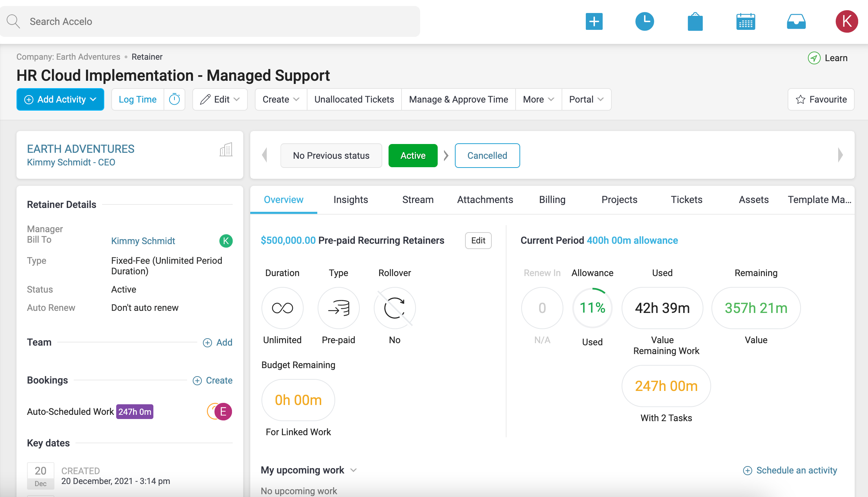Go to next status right arrow

pos(840,155)
